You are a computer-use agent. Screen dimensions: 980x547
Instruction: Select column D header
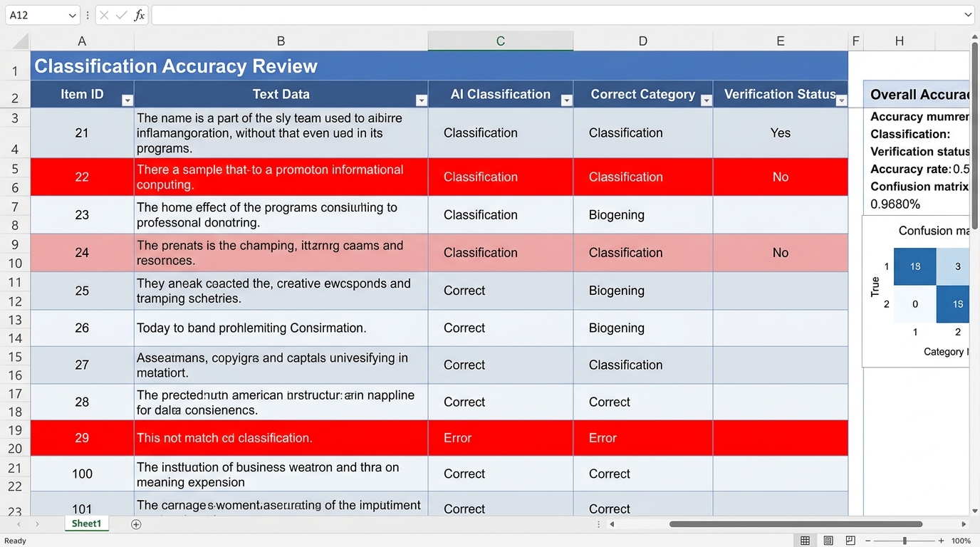tap(642, 41)
